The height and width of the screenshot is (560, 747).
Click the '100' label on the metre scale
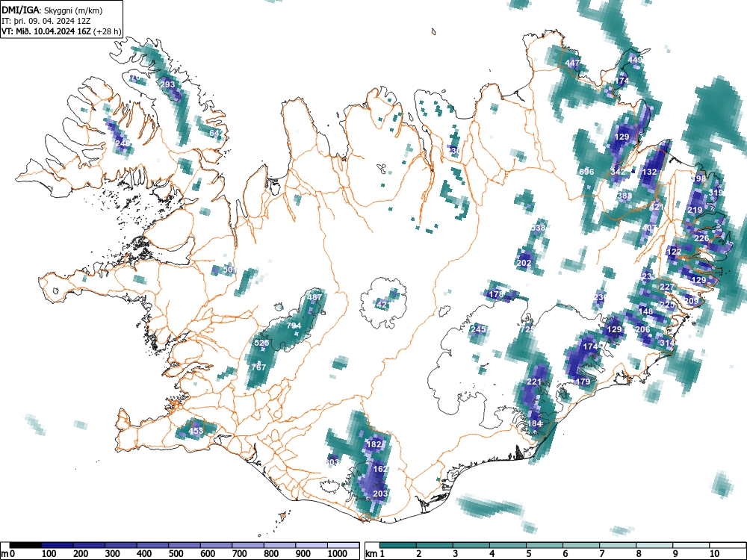tap(49, 554)
